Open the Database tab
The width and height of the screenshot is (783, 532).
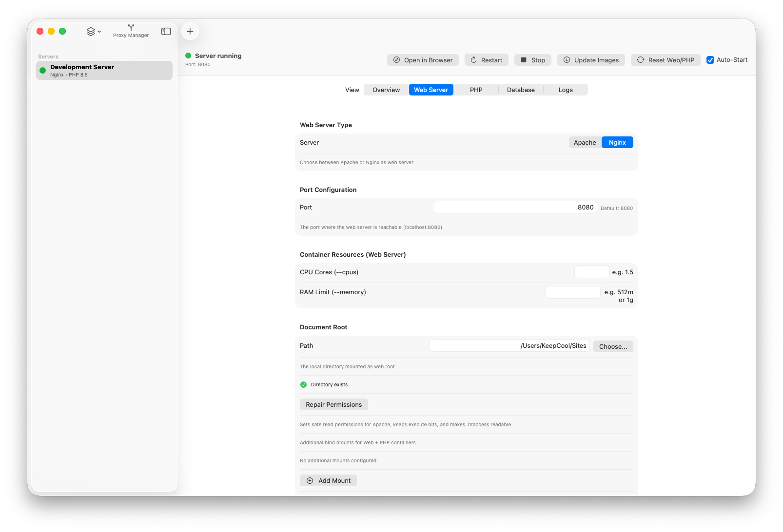pos(520,90)
